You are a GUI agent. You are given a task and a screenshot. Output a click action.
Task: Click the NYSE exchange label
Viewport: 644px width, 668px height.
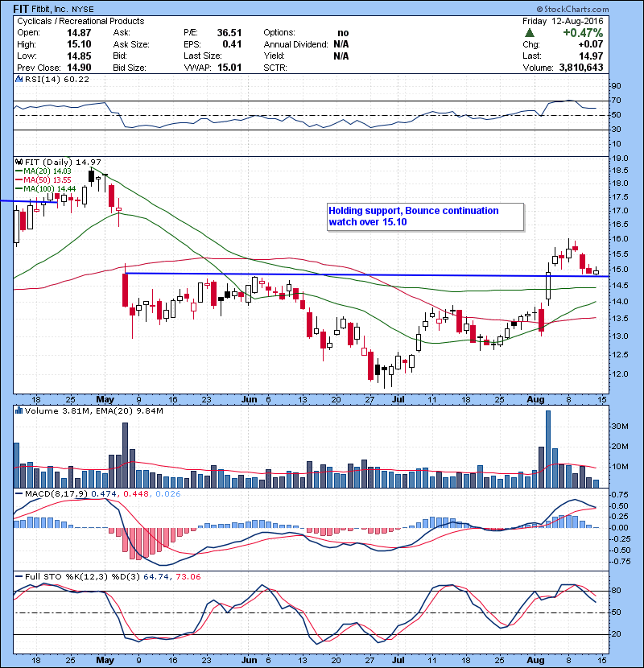point(83,9)
